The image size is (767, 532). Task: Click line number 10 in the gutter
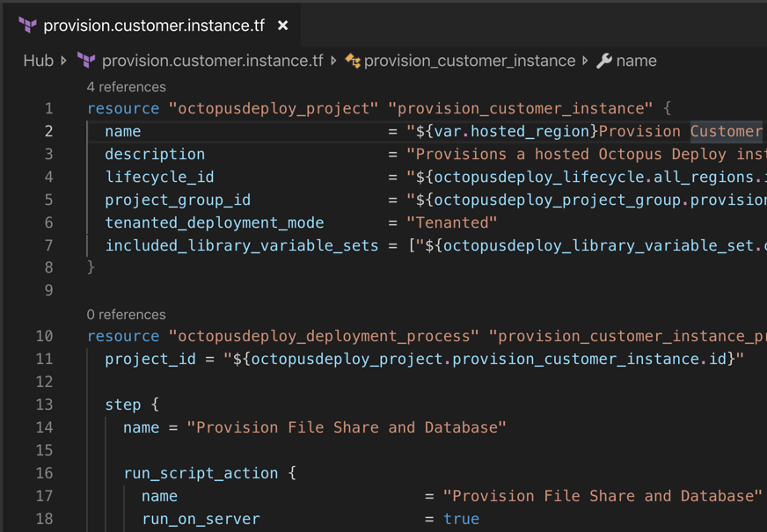tap(45, 336)
